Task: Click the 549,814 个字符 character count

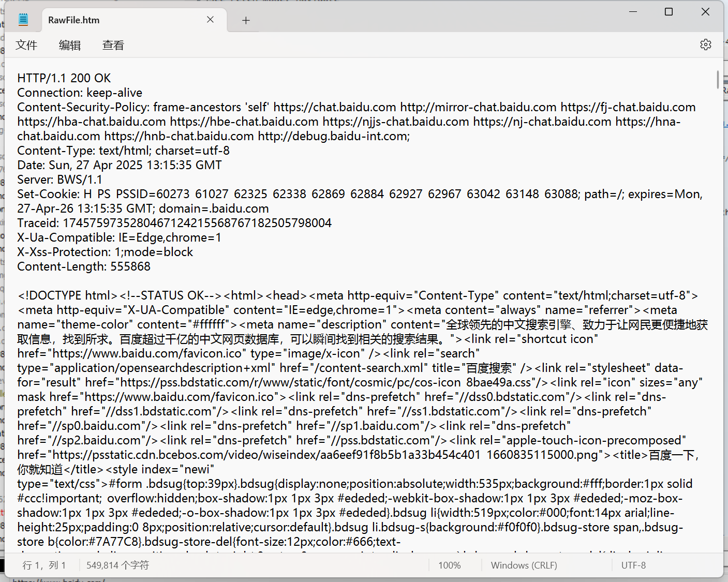Action: 117,565
